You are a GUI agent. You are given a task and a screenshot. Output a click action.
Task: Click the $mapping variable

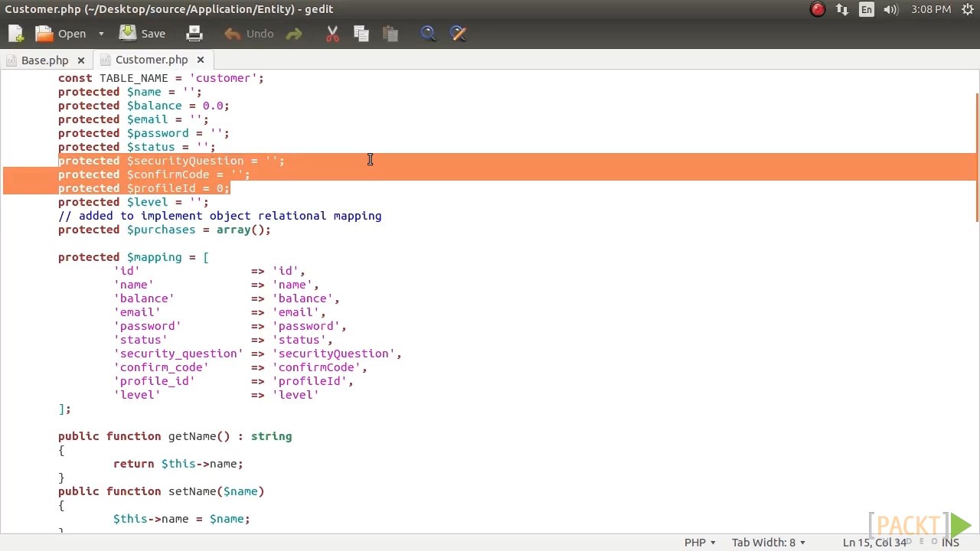(x=154, y=257)
